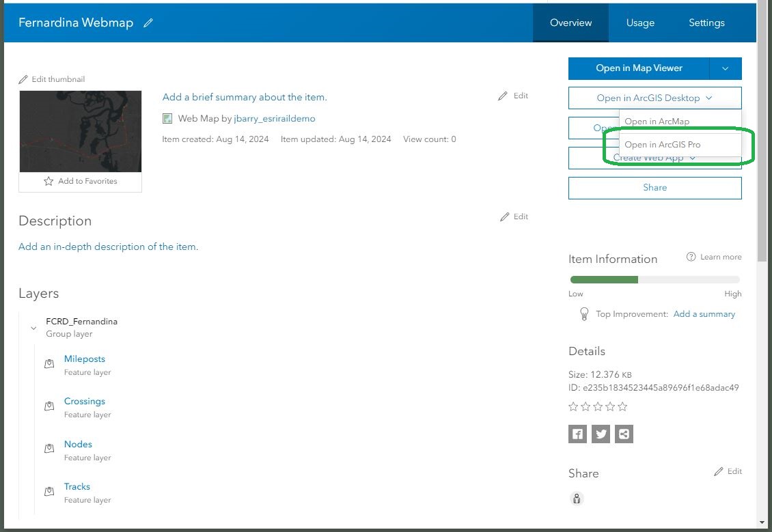
Task: Rate the item with the fifth star
Action: pyautogui.click(x=623, y=406)
